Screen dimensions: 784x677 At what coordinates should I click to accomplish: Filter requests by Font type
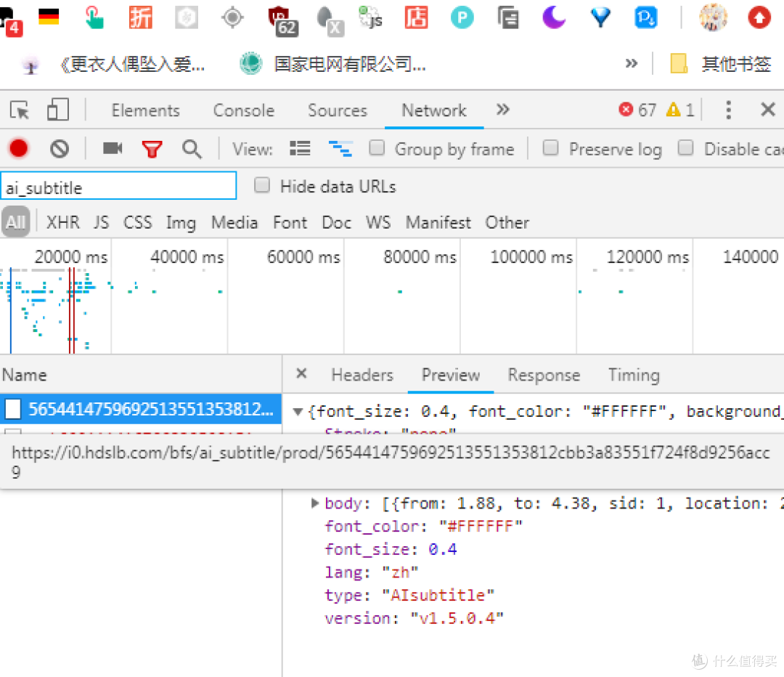click(x=290, y=222)
